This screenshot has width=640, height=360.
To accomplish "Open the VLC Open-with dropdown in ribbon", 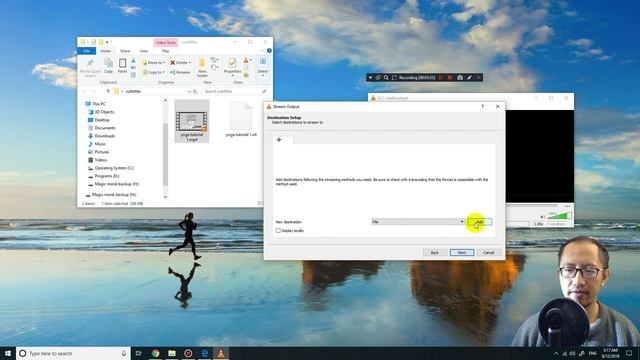I will (247, 60).
